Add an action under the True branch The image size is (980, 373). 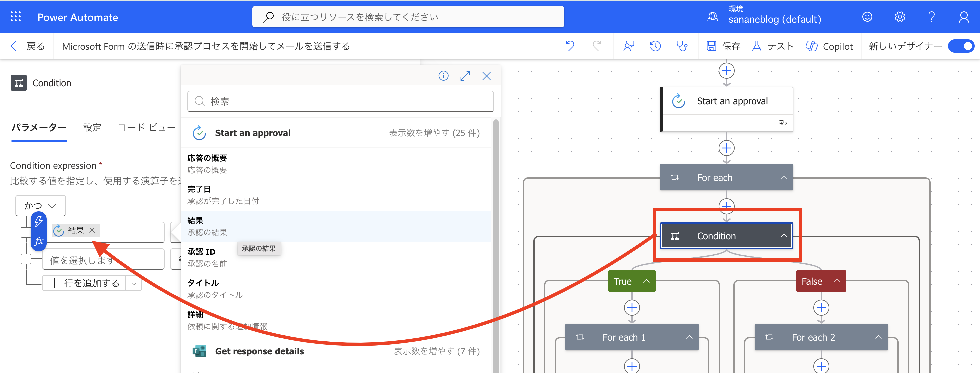pos(632,308)
